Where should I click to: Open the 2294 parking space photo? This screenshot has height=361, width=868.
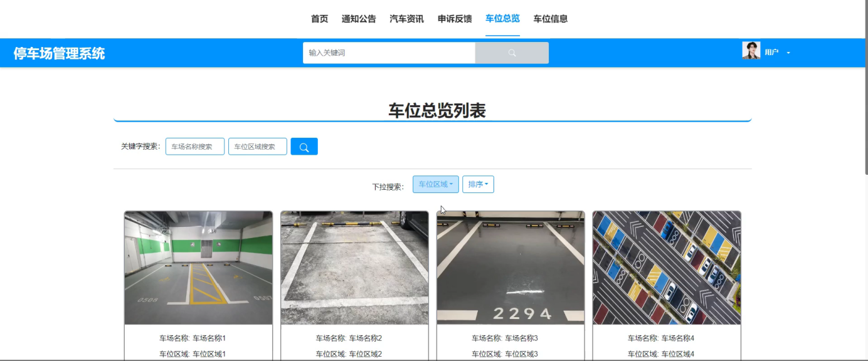[x=511, y=268]
